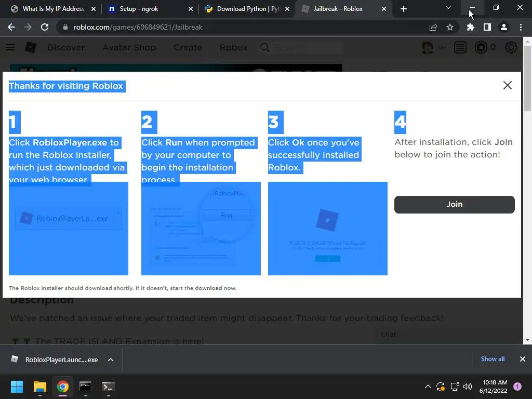
Task: Show hidden system tray icons
Action: click(x=428, y=387)
